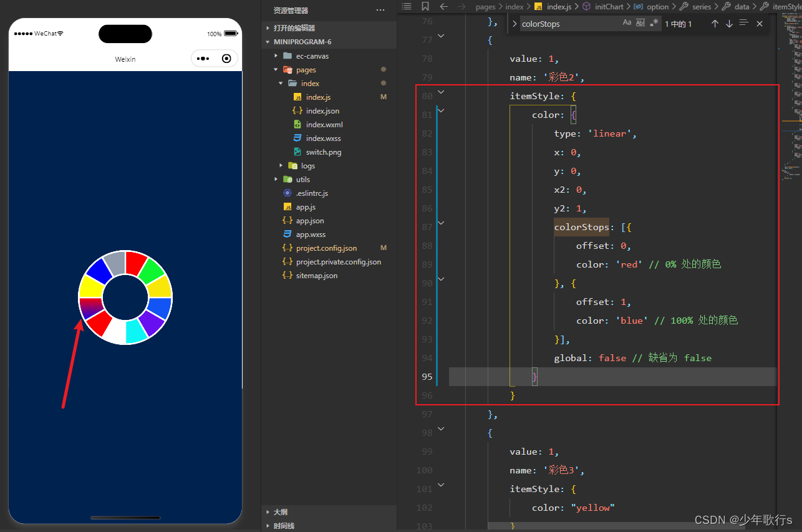This screenshot has width=802, height=532.
Task: Click 'index.js' in the breadcrumb
Action: tap(559, 7)
